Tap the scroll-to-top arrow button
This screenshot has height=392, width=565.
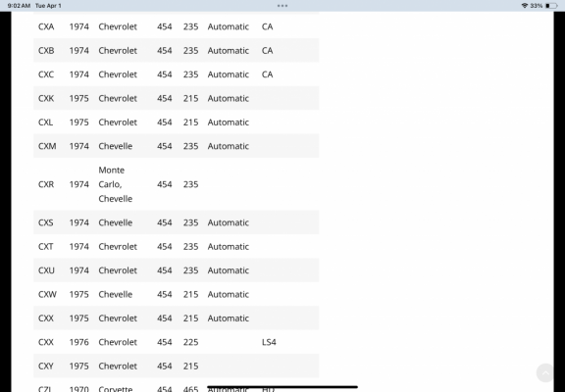[545, 373]
